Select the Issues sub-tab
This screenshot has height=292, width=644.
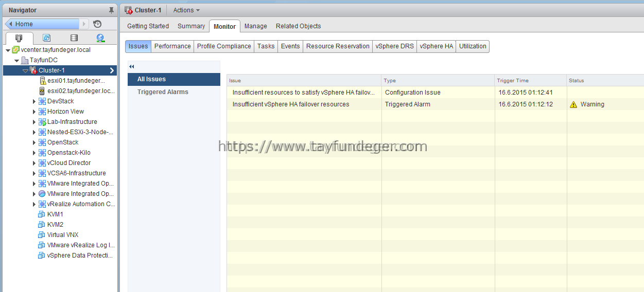[138, 46]
